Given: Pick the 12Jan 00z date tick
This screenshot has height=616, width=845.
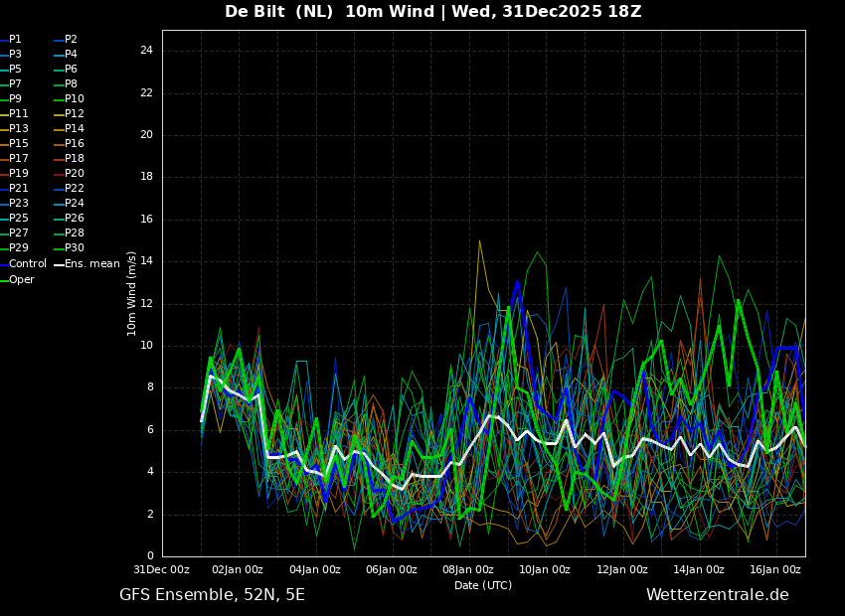Looking at the screenshot, I should pos(623,569).
